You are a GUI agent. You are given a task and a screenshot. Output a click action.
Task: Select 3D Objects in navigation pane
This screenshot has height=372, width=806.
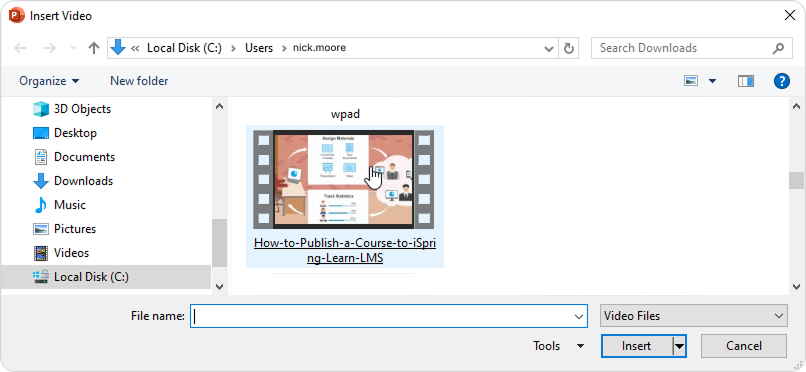click(x=82, y=109)
